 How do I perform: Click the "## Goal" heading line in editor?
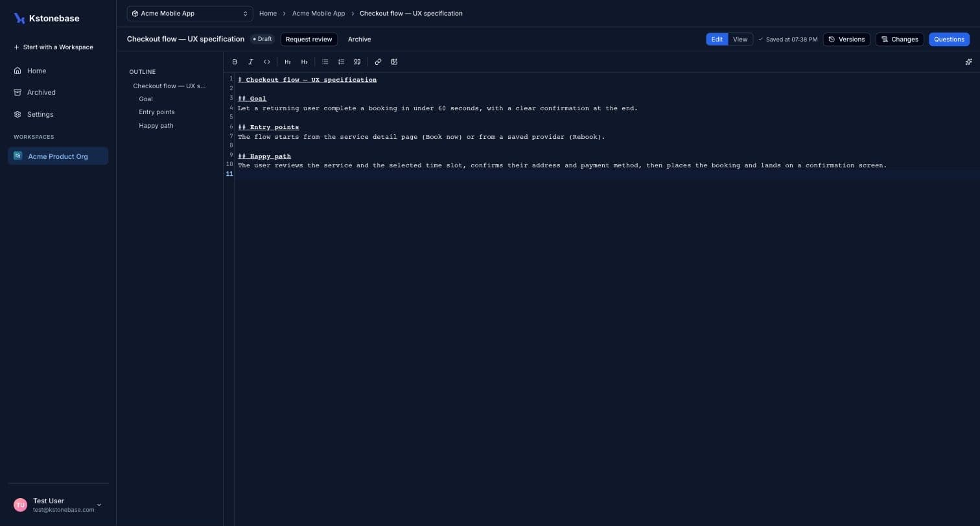pos(252,99)
